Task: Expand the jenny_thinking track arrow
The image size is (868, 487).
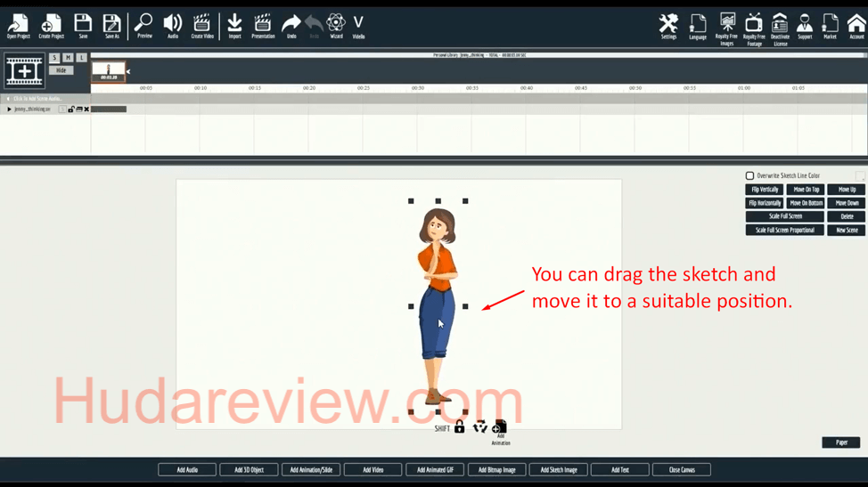Action: 9,110
